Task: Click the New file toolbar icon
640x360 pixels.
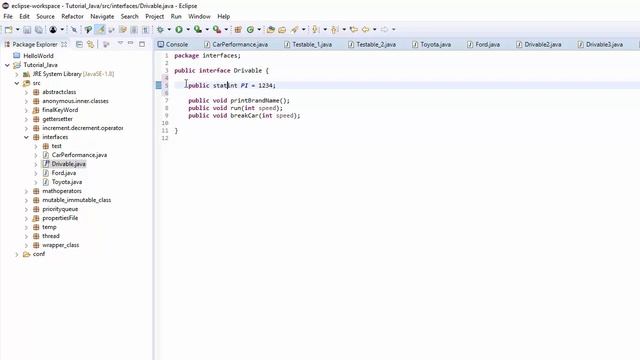Action: pos(8,29)
